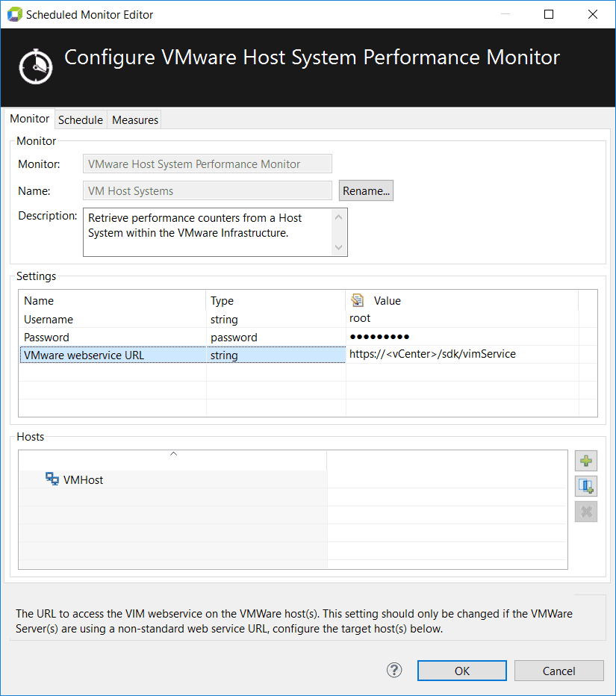The image size is (616, 696).
Task: Open help via question mark icon
Action: click(394, 671)
